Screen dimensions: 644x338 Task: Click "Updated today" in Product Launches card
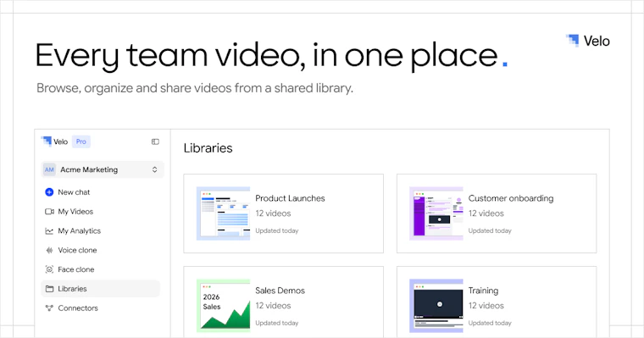[x=277, y=230]
